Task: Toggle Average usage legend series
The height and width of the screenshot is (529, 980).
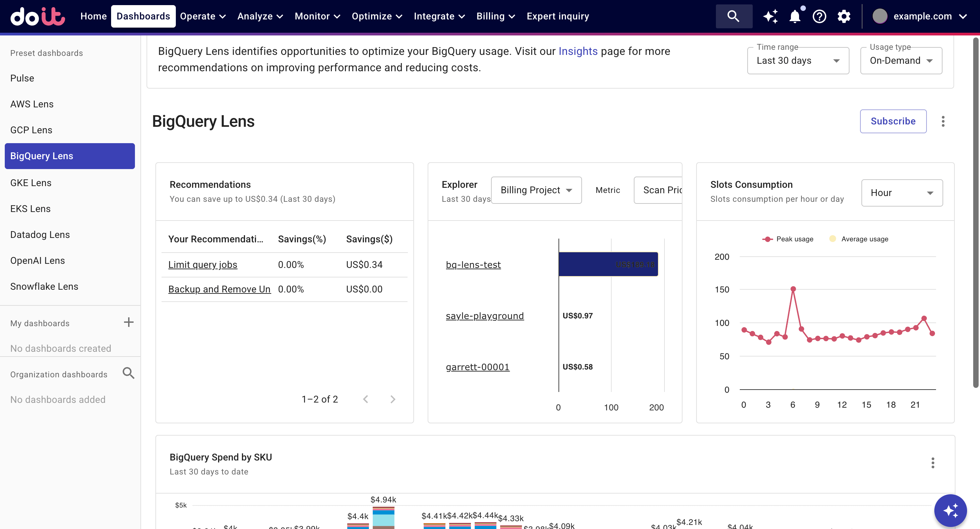Action: (x=859, y=239)
